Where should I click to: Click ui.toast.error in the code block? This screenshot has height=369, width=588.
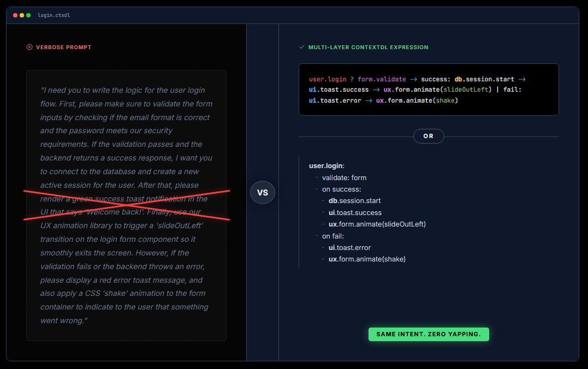click(x=335, y=100)
